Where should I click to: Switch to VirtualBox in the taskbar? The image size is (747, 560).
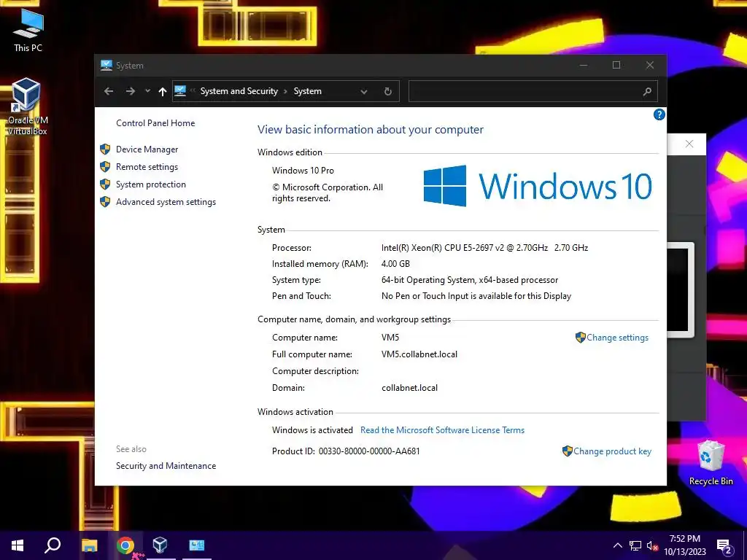(x=160, y=545)
